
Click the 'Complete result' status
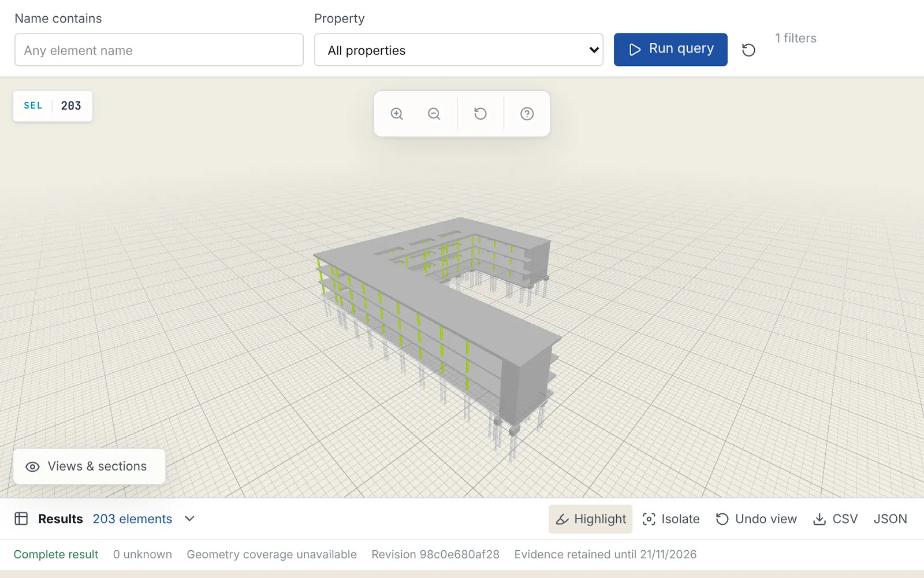(56, 554)
